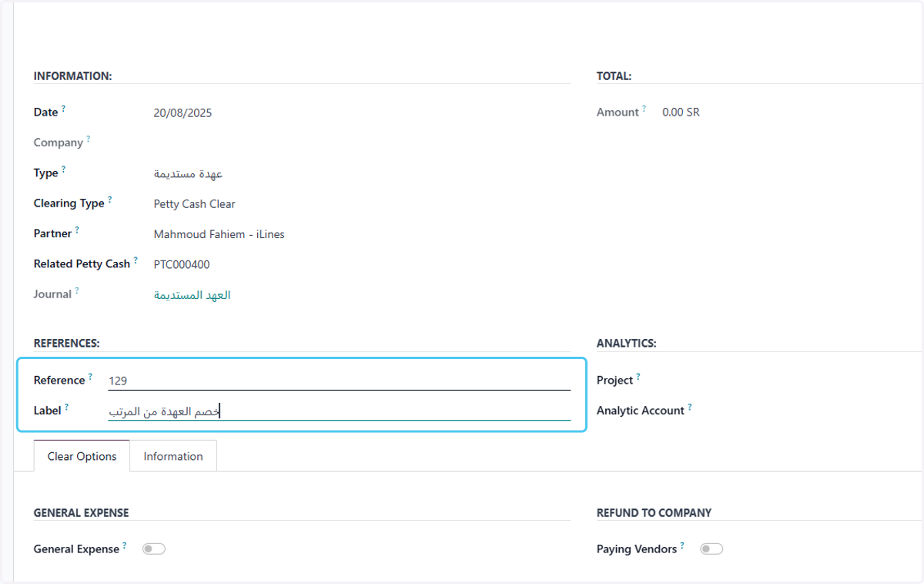Click the help icon beside Analytic Account
Viewport: 924px width, 584px height.
689,407
